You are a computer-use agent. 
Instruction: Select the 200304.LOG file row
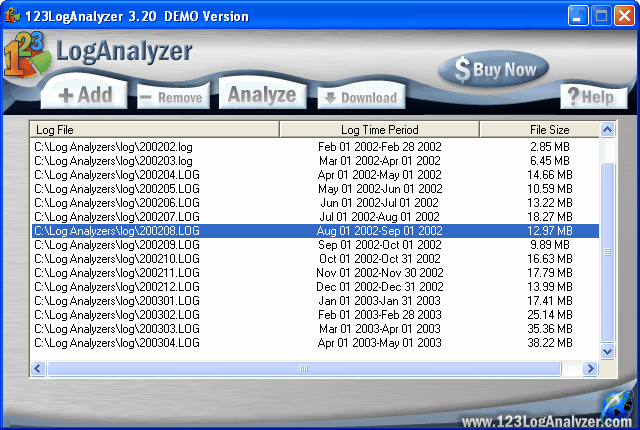[x=315, y=343]
